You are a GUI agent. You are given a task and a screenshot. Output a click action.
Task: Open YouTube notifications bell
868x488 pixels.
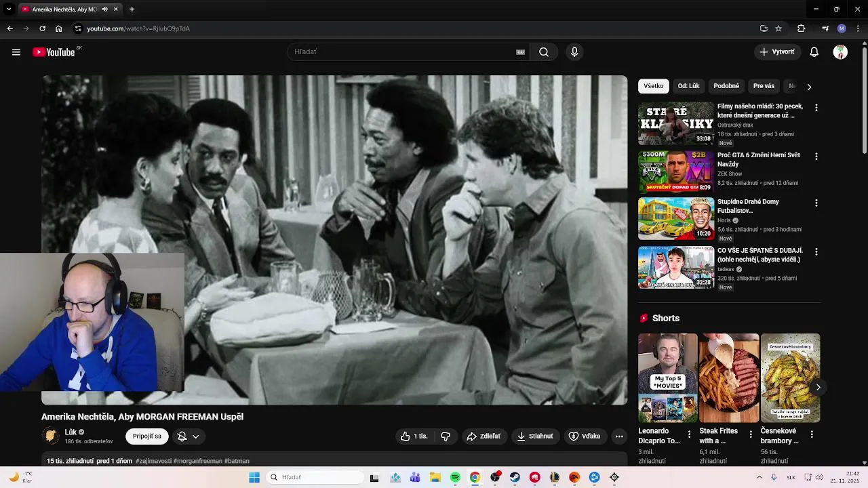point(814,52)
